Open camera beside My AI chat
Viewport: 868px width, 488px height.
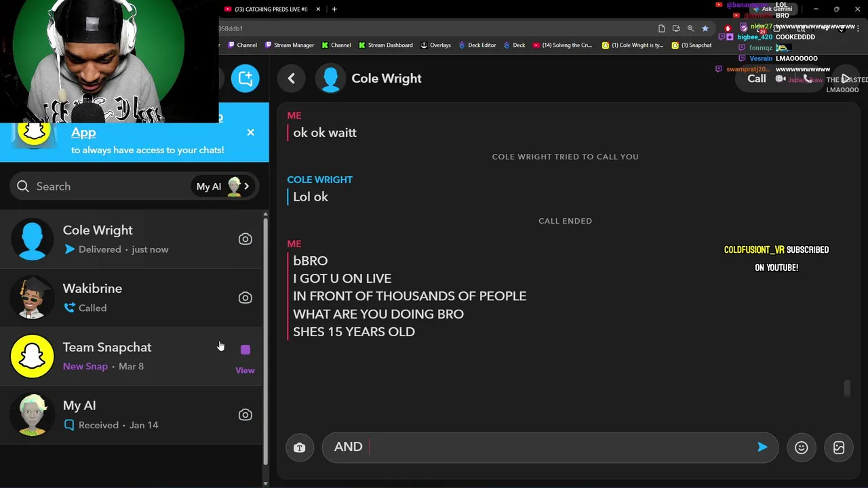coord(245,415)
